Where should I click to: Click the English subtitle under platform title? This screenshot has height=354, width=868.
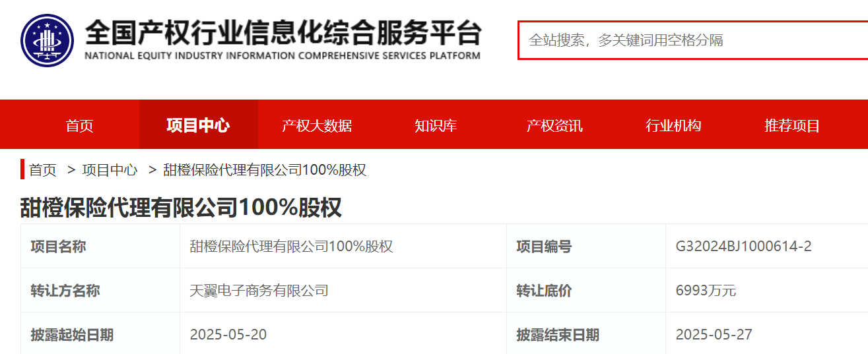pyautogui.click(x=283, y=55)
